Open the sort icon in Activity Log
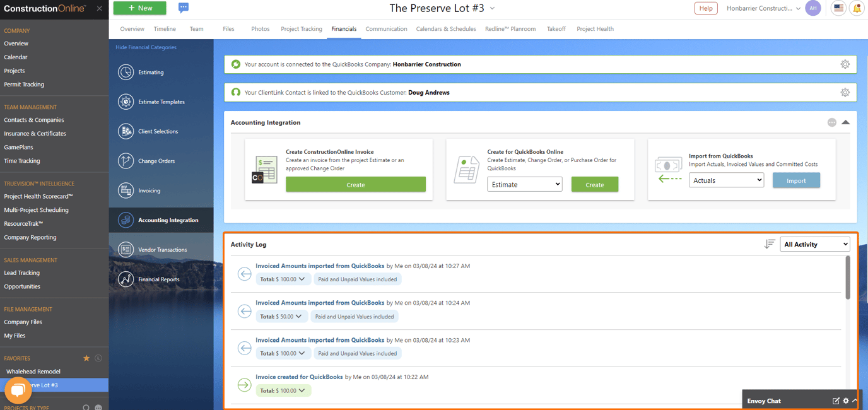 pyautogui.click(x=770, y=243)
